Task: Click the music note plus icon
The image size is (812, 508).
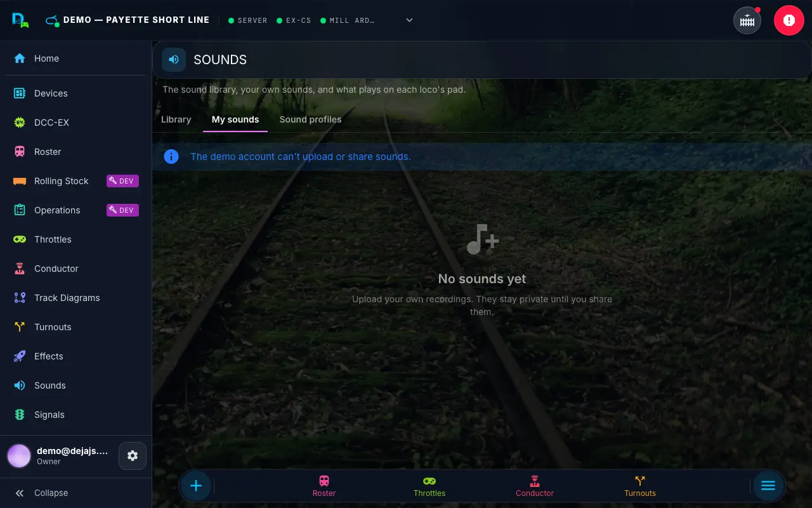Action: point(482,239)
